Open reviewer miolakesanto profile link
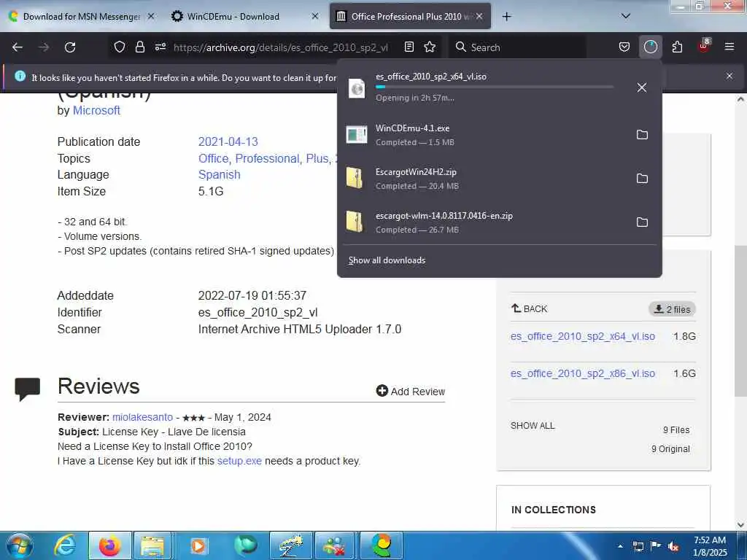This screenshot has width=747, height=560. (x=142, y=417)
